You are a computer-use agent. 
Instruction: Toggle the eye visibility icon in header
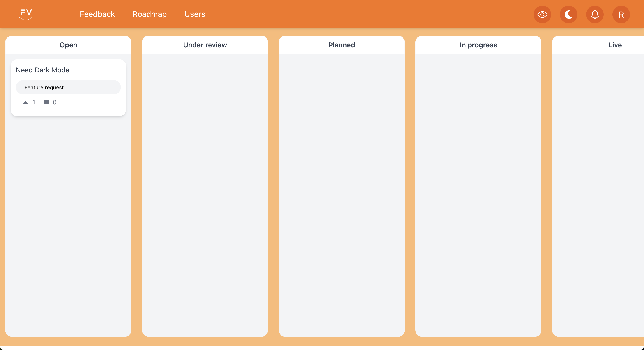[542, 14]
